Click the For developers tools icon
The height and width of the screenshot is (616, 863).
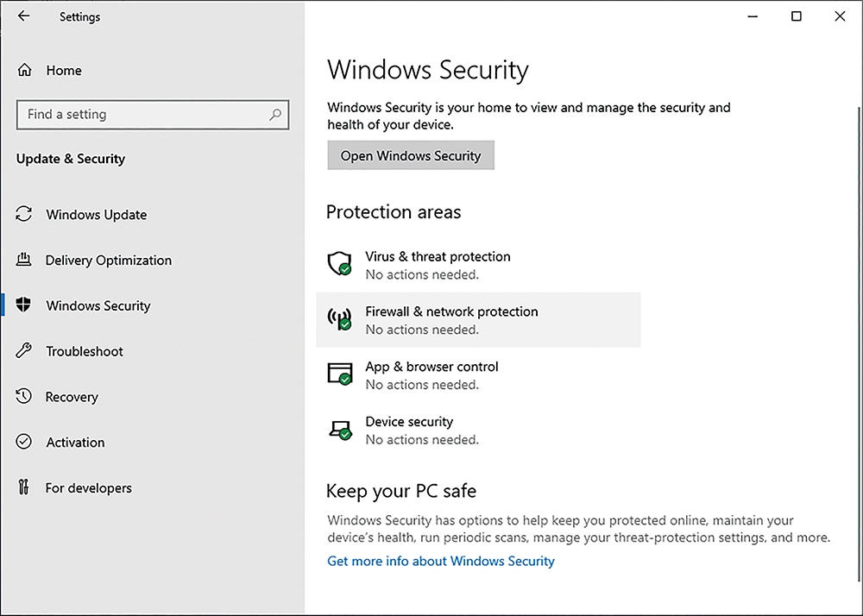tap(23, 487)
